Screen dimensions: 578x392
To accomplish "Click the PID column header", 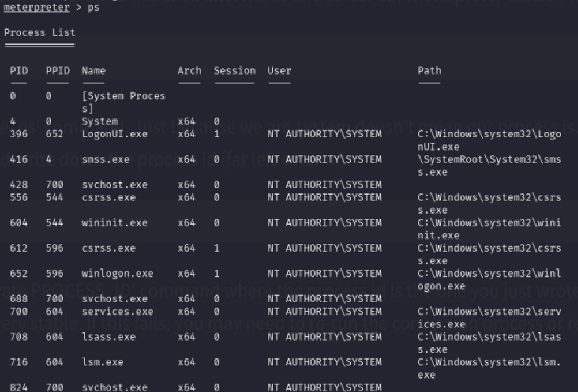I will point(19,70).
